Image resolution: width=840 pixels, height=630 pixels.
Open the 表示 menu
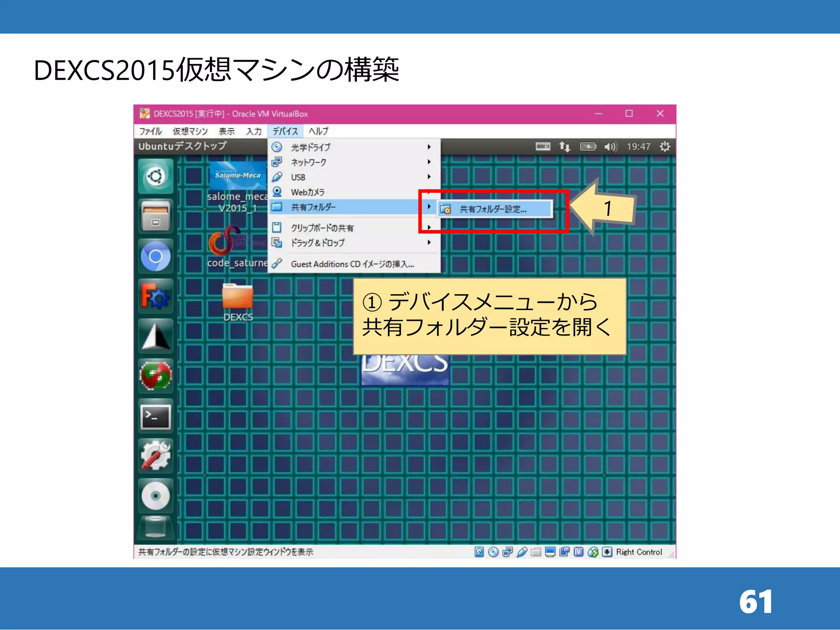(226, 131)
